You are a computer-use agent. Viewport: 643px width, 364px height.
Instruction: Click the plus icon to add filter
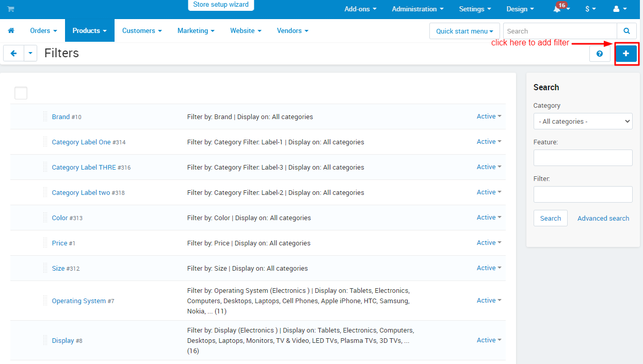click(626, 53)
